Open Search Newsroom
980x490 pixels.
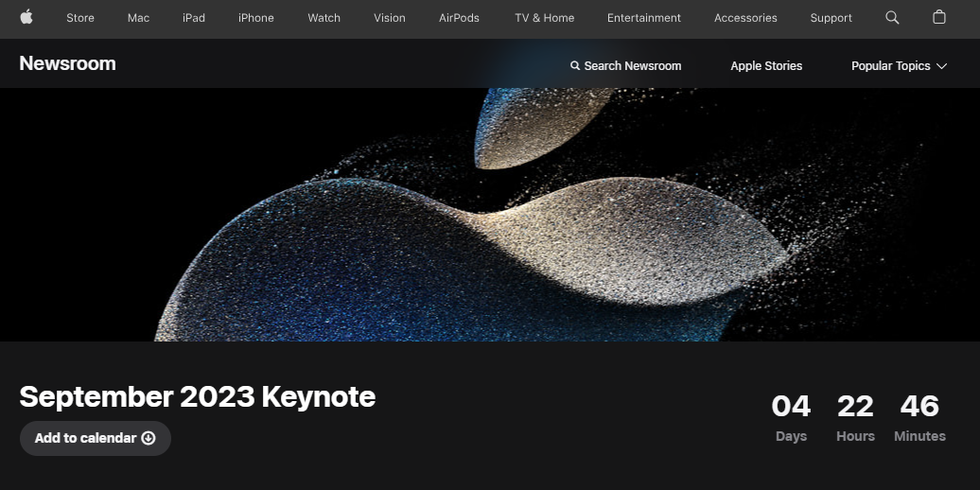point(625,65)
